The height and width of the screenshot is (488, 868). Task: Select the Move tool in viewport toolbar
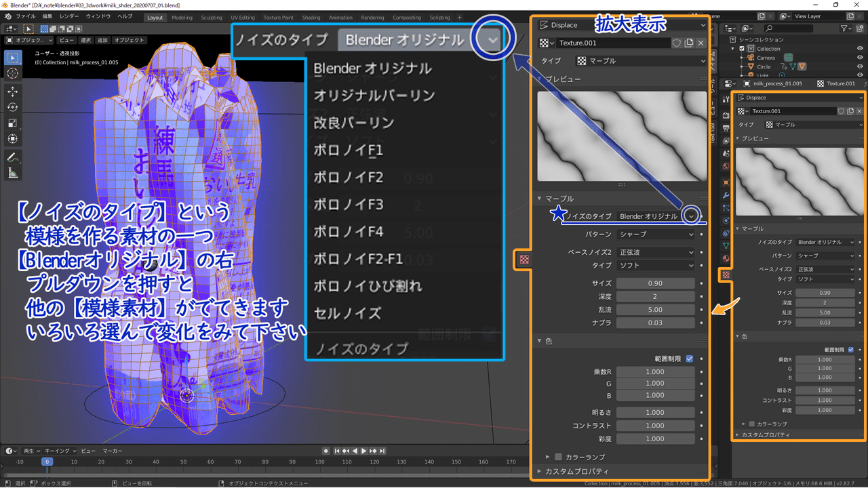point(13,91)
